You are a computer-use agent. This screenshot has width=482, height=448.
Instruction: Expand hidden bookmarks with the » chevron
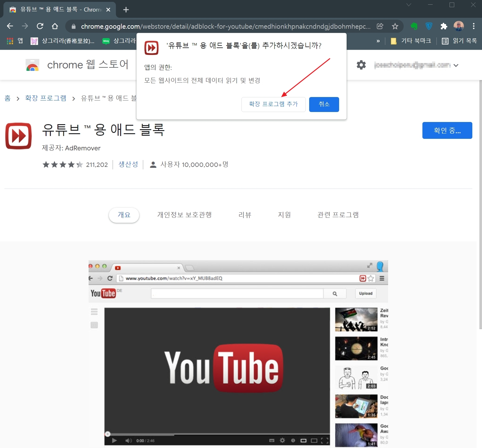(378, 41)
